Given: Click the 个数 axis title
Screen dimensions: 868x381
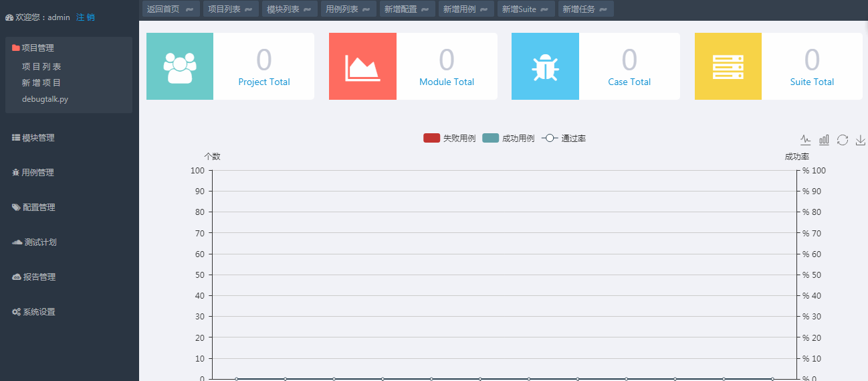Looking at the screenshot, I should pos(212,157).
